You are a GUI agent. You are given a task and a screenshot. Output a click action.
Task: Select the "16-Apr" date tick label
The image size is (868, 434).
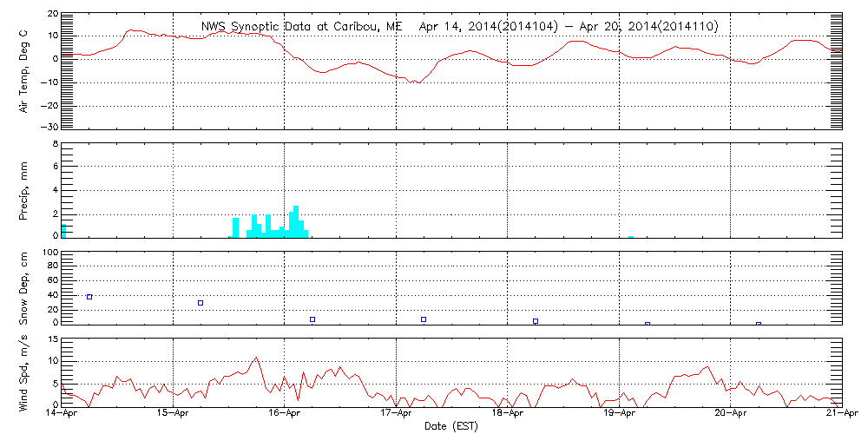[x=285, y=415]
